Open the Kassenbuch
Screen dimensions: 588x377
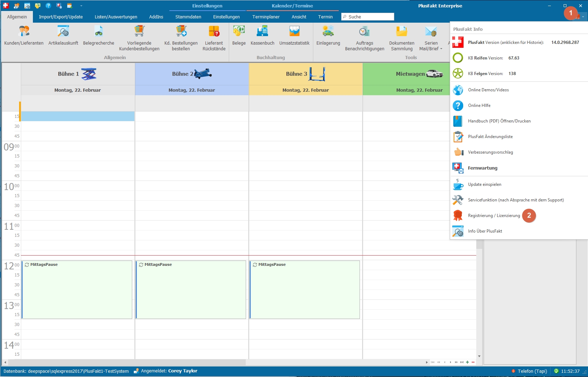click(x=262, y=36)
